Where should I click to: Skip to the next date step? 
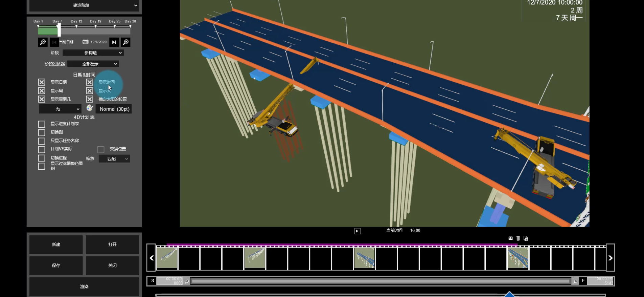click(114, 42)
